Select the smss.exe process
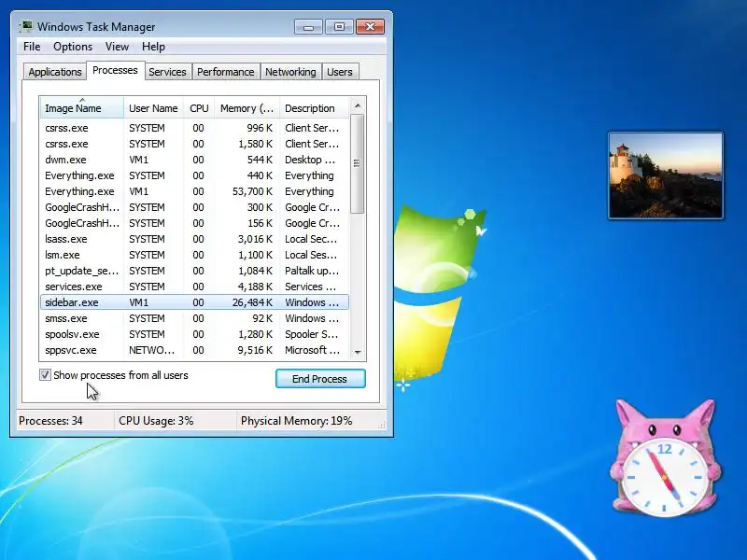The width and height of the screenshot is (747, 560). point(194,318)
